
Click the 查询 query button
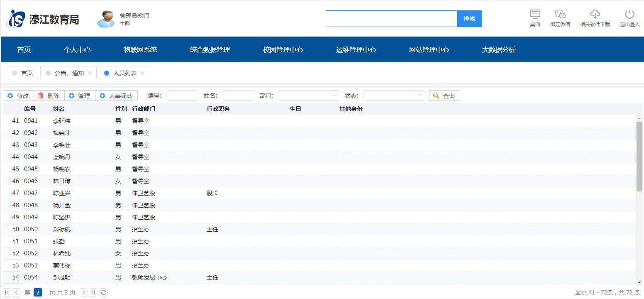444,96
